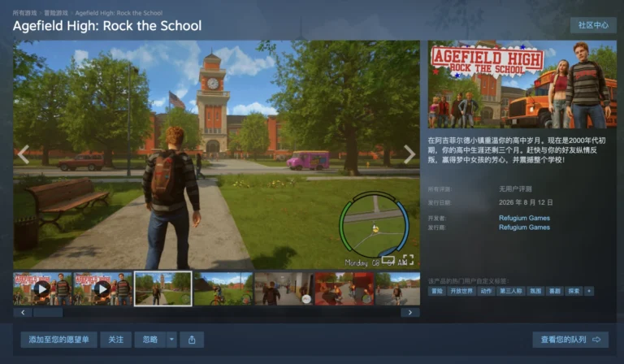Click 查看您的队列 queue button

(570, 340)
